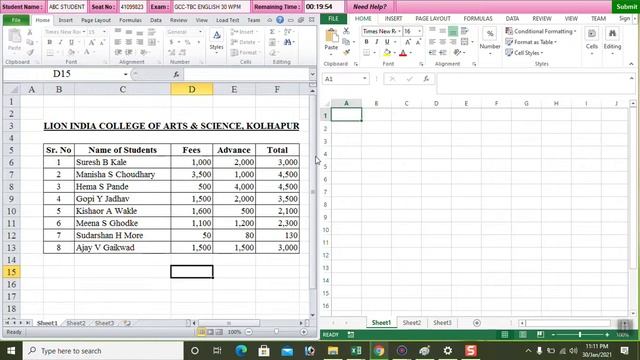Open font size dropdown in right Excel
Viewport: 640px width, 360px height.
pos(419,31)
